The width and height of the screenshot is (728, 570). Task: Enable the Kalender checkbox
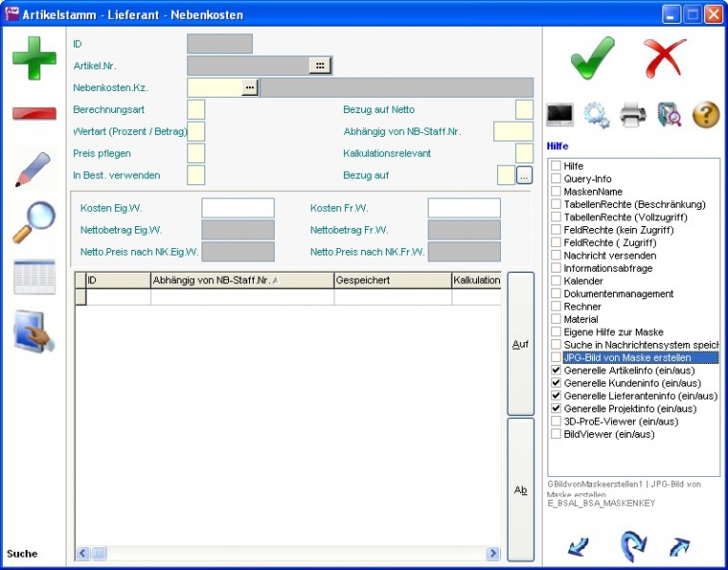(556, 281)
